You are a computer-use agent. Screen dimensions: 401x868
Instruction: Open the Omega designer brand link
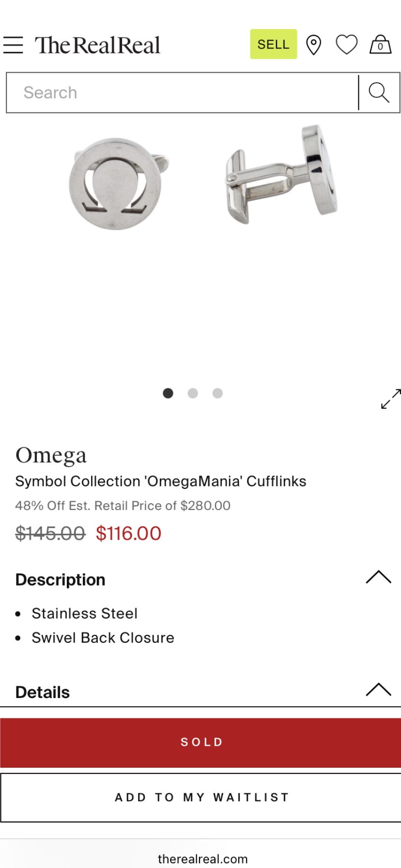coord(51,455)
